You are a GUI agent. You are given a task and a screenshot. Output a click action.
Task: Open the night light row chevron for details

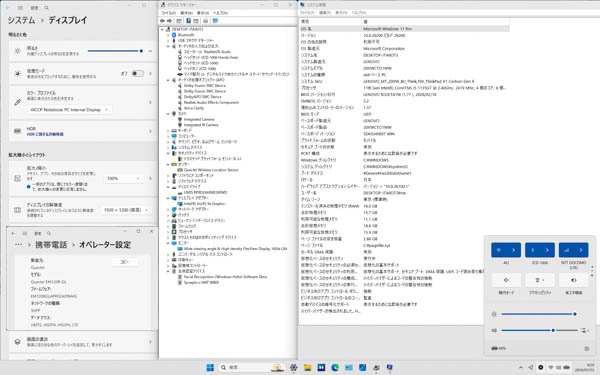150,73
